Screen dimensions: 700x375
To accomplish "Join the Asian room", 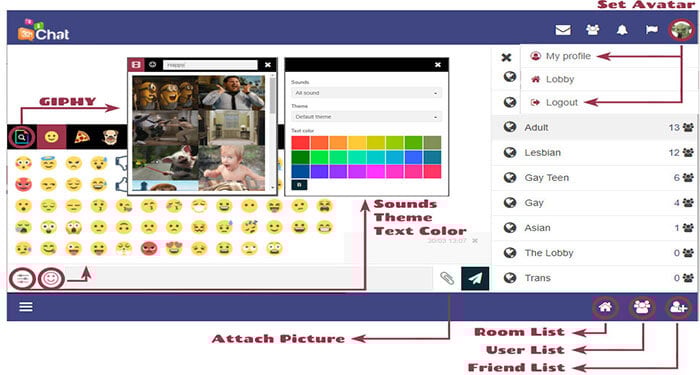I will (594, 228).
